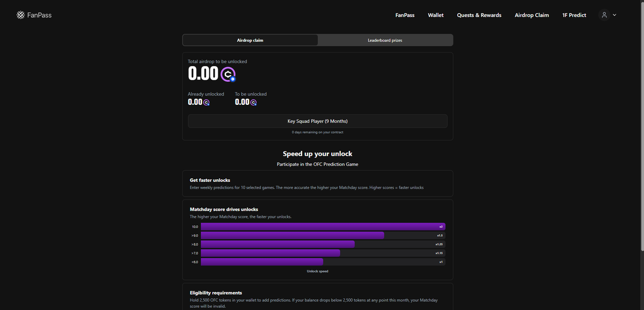Select Airdrop Claim in the top navigation
Viewport: 644px width, 310px height.
point(532,15)
